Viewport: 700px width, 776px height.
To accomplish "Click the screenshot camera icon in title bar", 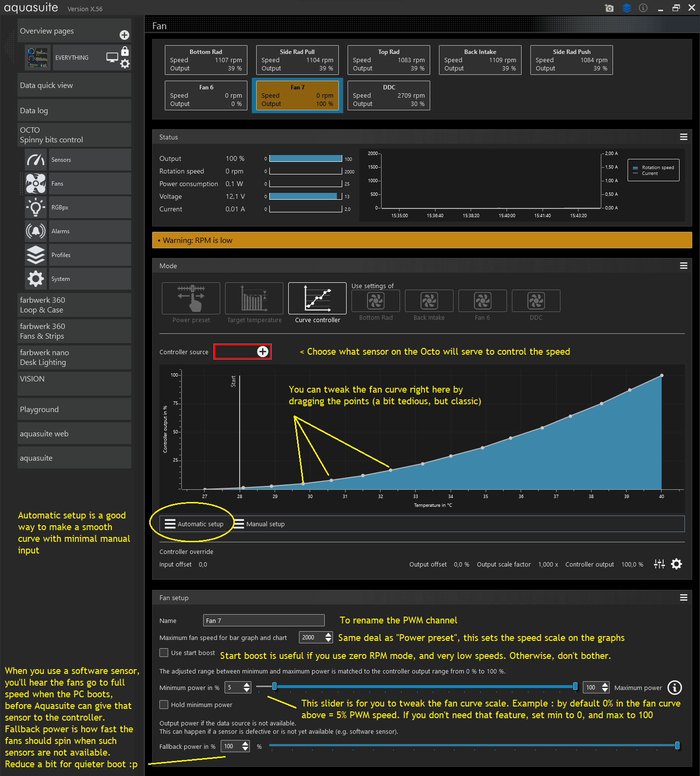I will click(609, 8).
